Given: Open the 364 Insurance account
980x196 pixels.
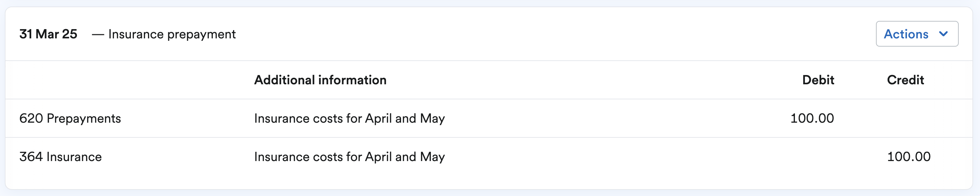Looking at the screenshot, I should tap(60, 157).
